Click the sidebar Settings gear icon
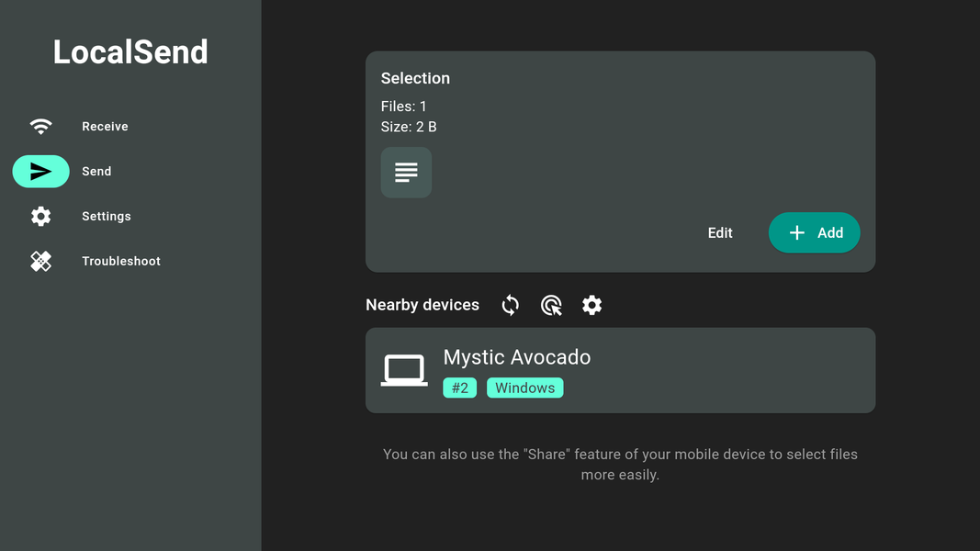This screenshot has height=551, width=980. (x=40, y=217)
